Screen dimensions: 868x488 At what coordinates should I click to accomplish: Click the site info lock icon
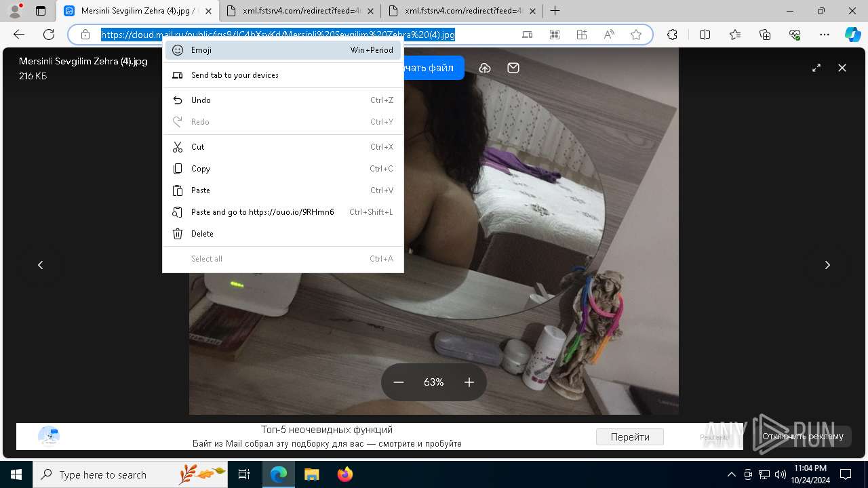click(x=85, y=35)
